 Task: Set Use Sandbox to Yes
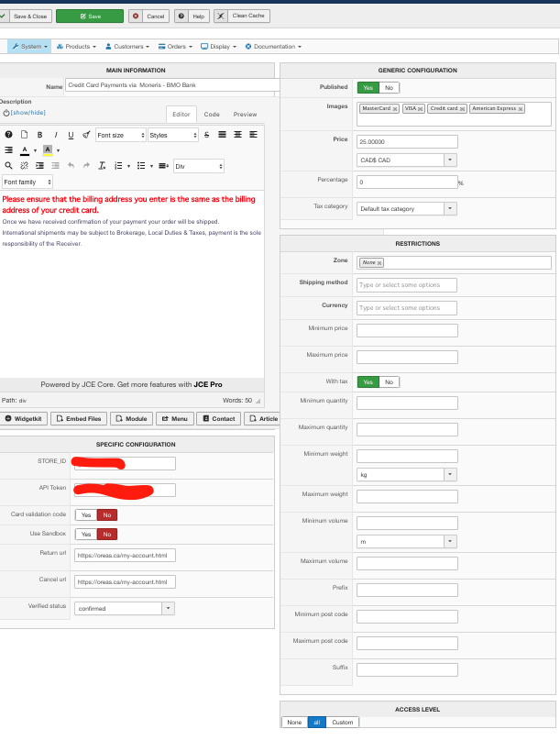(86, 535)
